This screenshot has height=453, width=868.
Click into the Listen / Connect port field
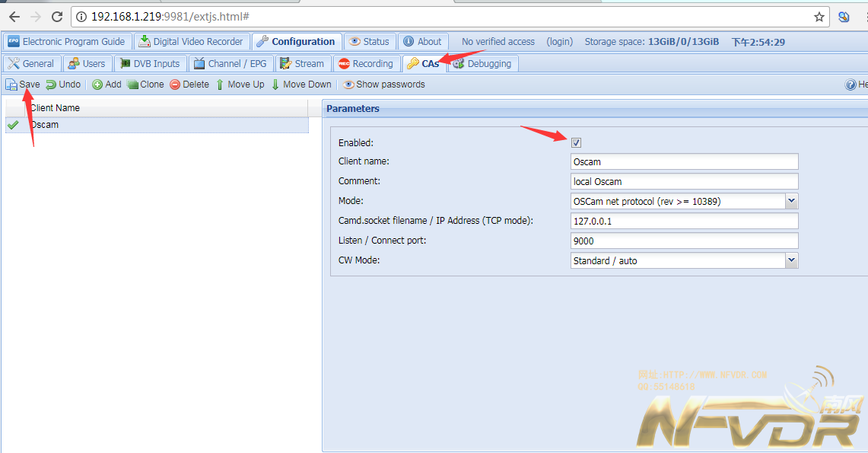(x=684, y=241)
